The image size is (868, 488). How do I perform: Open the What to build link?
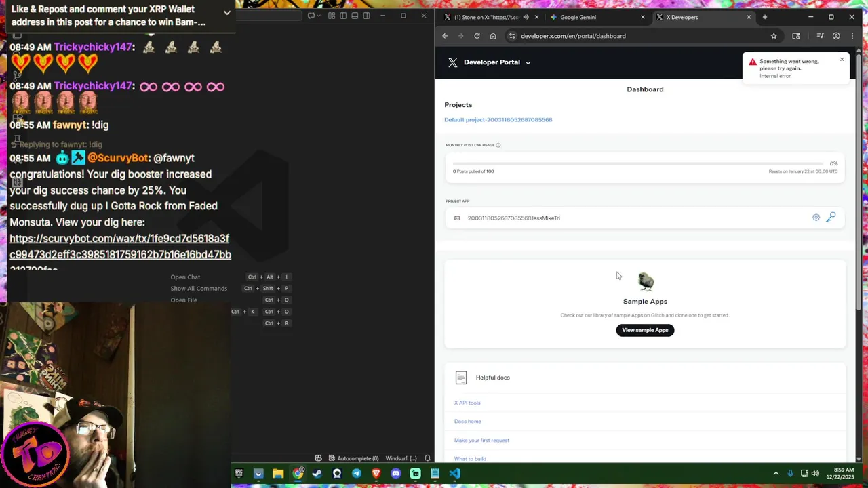(470, 459)
